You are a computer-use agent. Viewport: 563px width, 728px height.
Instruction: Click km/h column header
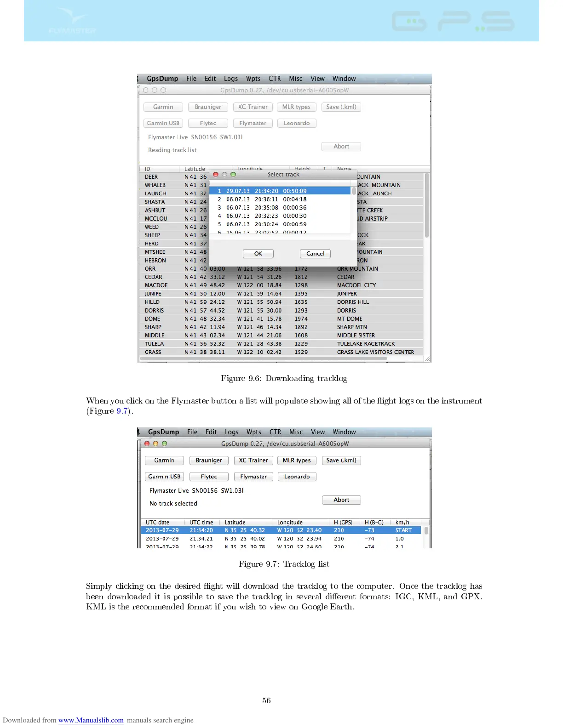click(406, 523)
